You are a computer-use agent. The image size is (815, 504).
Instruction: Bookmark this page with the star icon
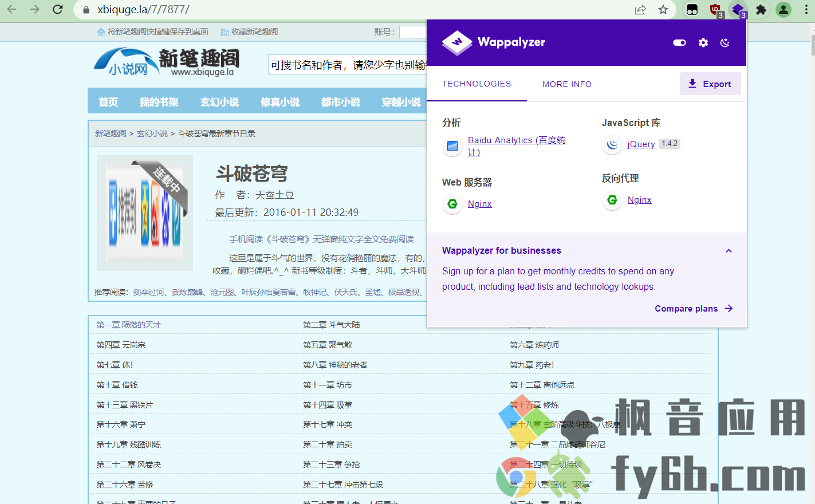click(x=663, y=9)
